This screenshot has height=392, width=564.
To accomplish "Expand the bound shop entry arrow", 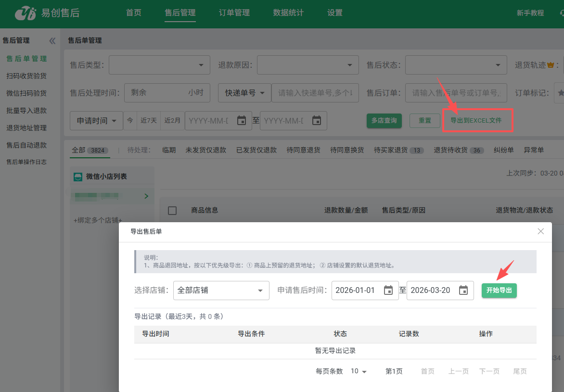I will click(146, 196).
